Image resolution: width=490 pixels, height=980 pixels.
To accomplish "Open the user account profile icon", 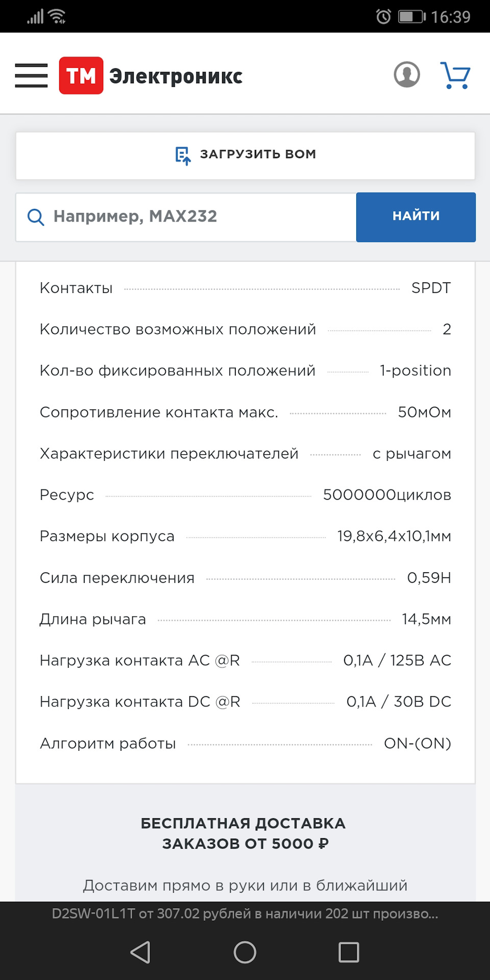I will pyautogui.click(x=407, y=75).
